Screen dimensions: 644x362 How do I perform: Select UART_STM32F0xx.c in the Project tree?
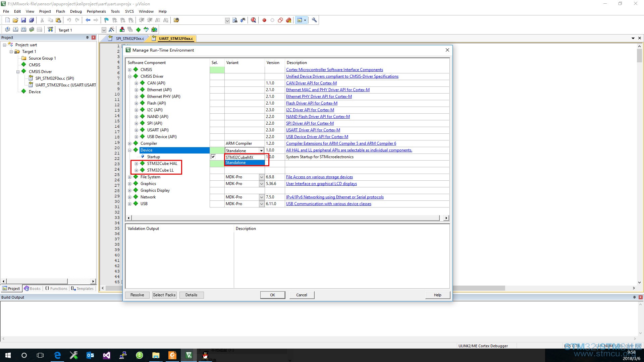(66, 85)
